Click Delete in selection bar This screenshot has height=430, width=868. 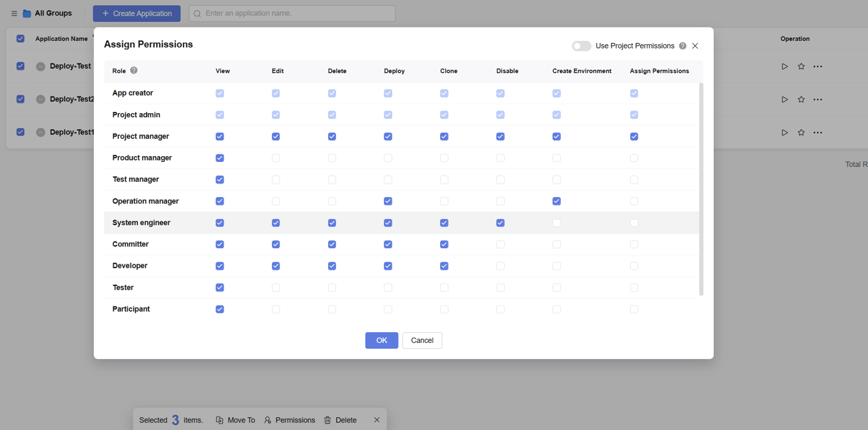click(x=340, y=420)
